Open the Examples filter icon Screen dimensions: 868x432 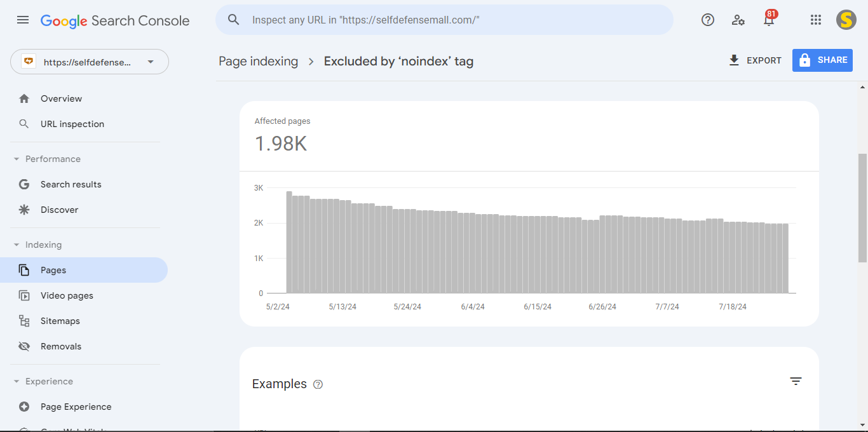[796, 381]
